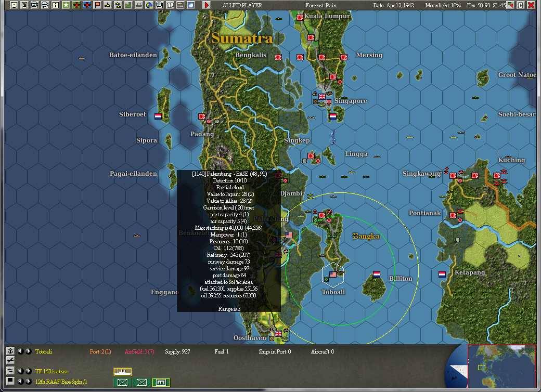541x392 pixels.
Task: Click the anchor port icon beside Toboali
Action: coord(10,351)
